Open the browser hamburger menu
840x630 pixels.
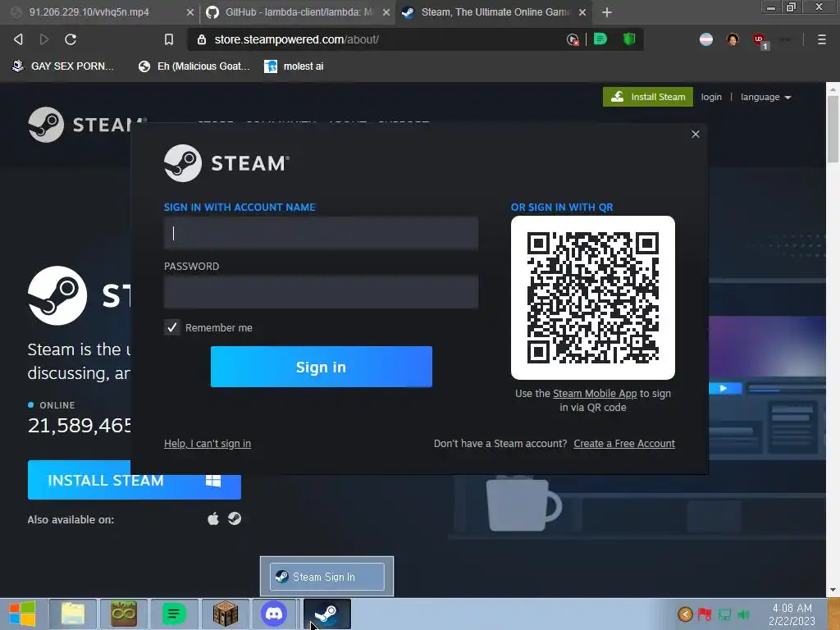(x=822, y=39)
